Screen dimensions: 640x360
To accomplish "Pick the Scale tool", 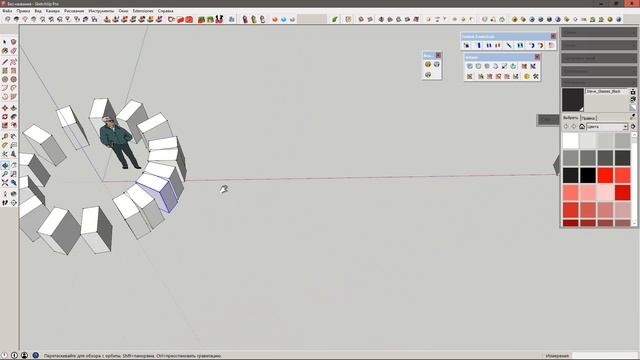I will [4, 125].
